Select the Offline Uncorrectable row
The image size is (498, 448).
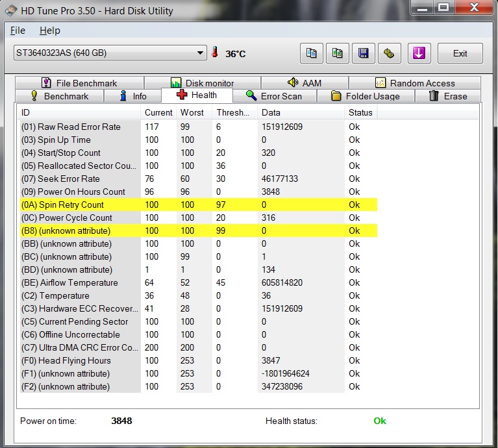(199, 334)
